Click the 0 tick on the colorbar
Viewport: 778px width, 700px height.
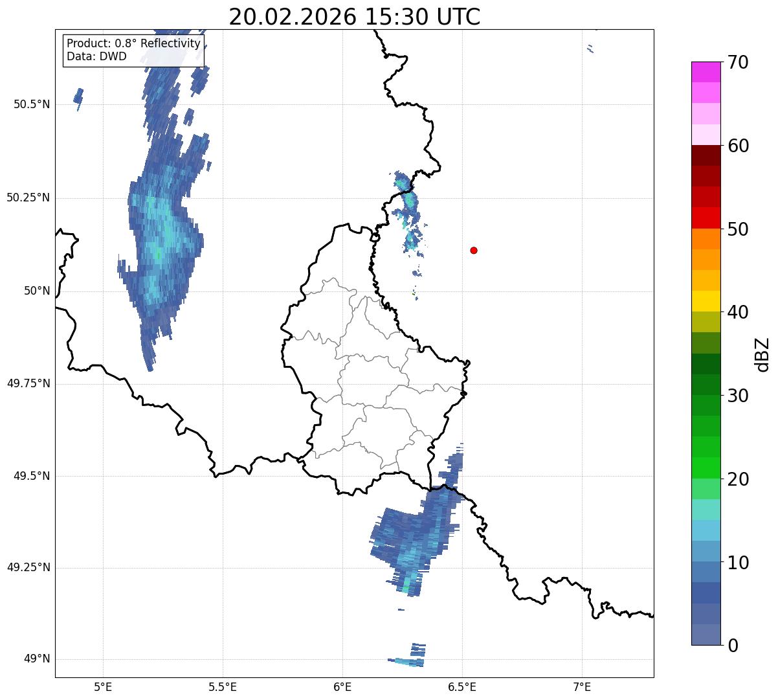pos(733,646)
